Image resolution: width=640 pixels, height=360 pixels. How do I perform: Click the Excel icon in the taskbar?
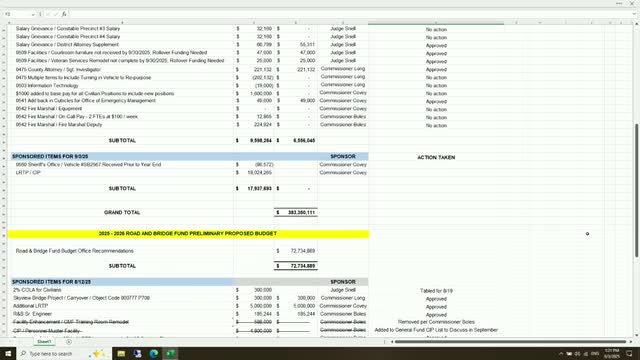click(x=171, y=353)
